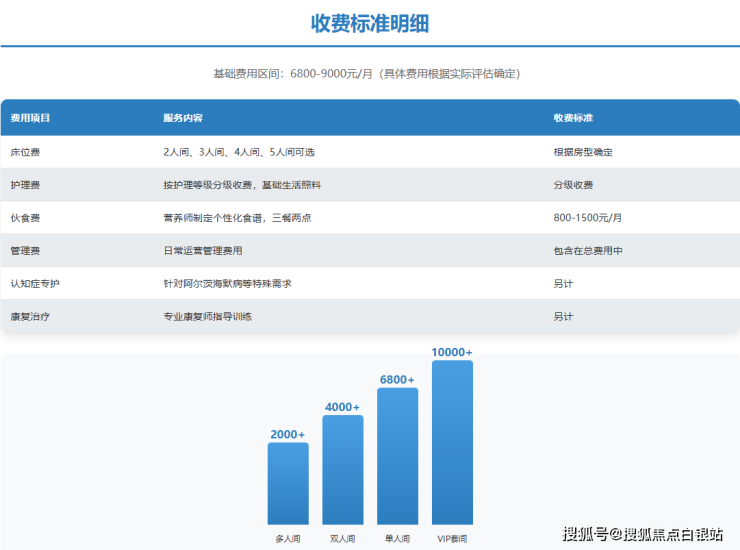Select the 伙食费 row label

point(25,218)
